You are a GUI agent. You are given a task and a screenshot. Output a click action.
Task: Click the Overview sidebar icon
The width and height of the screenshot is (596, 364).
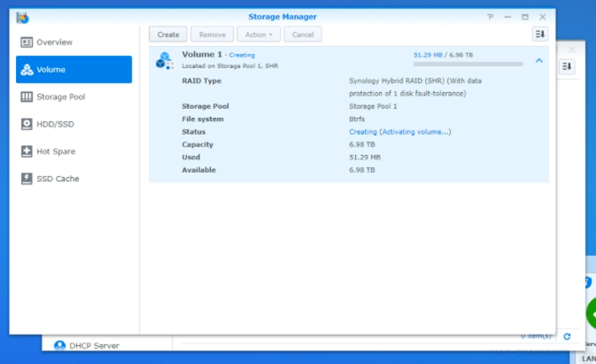coord(27,42)
